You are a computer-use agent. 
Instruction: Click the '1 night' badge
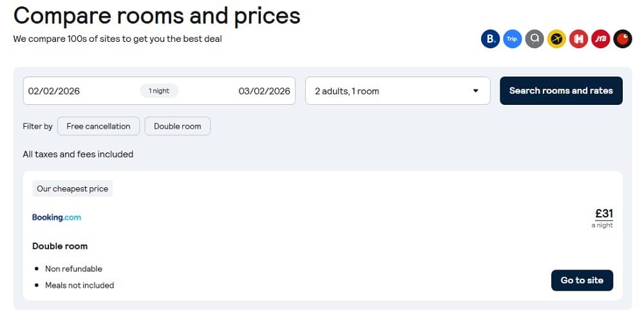pyautogui.click(x=159, y=91)
